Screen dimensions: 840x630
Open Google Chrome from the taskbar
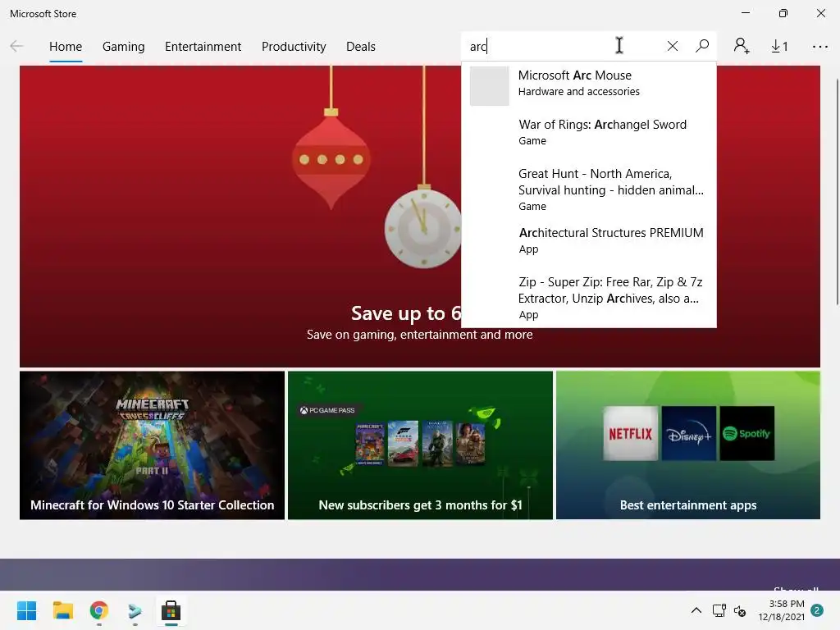[x=99, y=610]
